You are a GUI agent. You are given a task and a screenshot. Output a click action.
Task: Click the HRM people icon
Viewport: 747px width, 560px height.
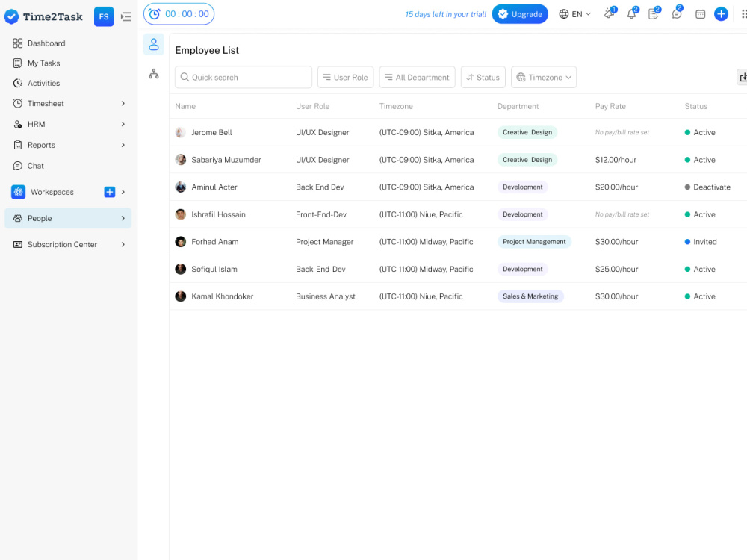(x=18, y=124)
